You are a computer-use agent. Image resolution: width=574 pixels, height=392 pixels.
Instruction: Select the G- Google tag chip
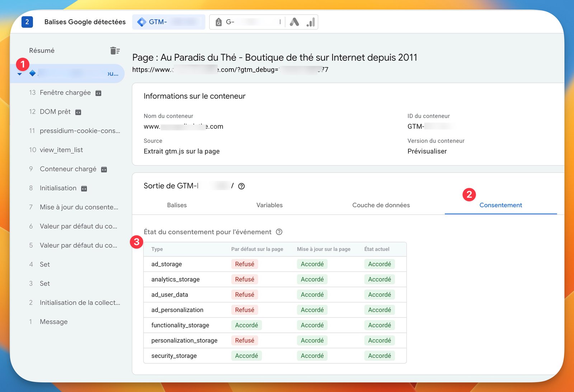(x=247, y=22)
